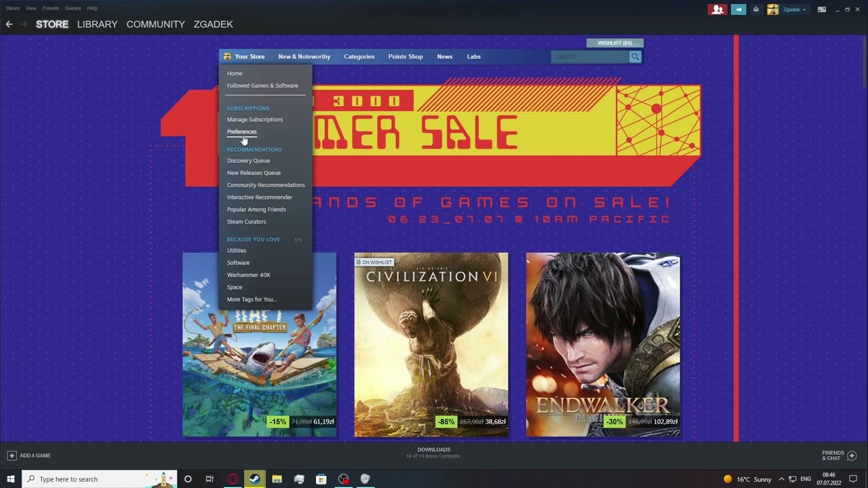Select the Utilities tag
The width and height of the screenshot is (868, 488).
237,251
